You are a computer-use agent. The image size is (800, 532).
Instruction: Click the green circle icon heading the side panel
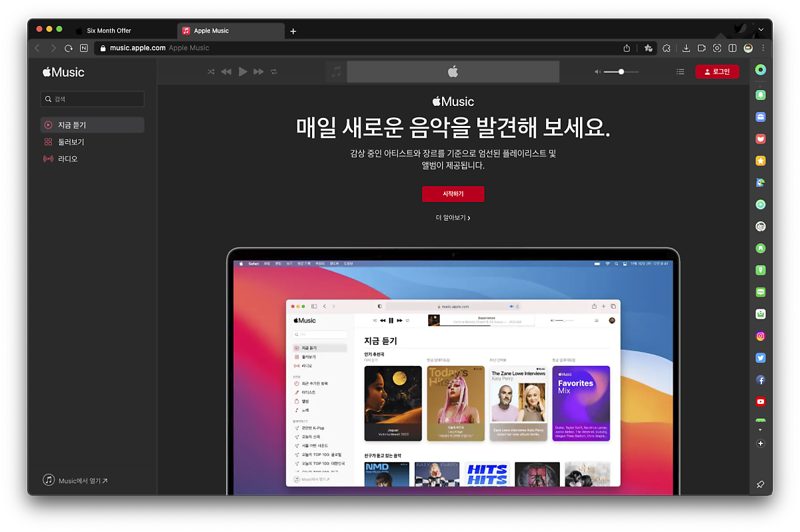click(761, 70)
